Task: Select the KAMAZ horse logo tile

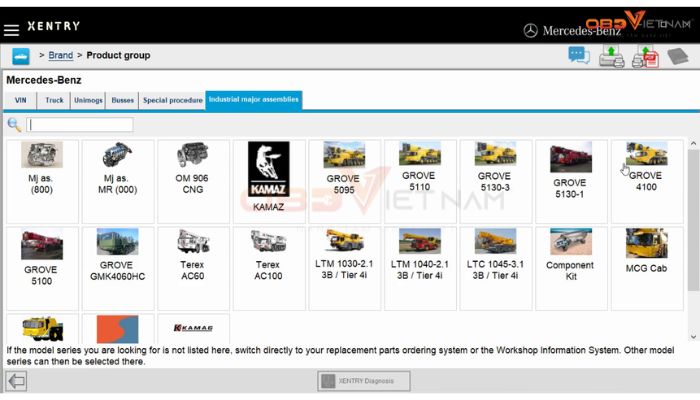Action: [269, 181]
